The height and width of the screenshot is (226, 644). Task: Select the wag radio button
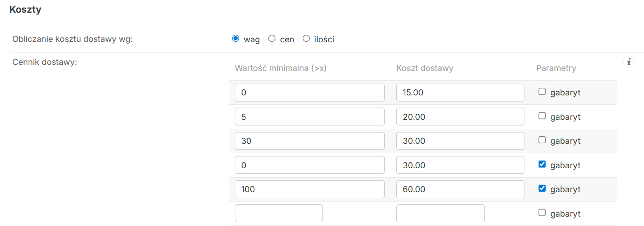pyautogui.click(x=236, y=39)
